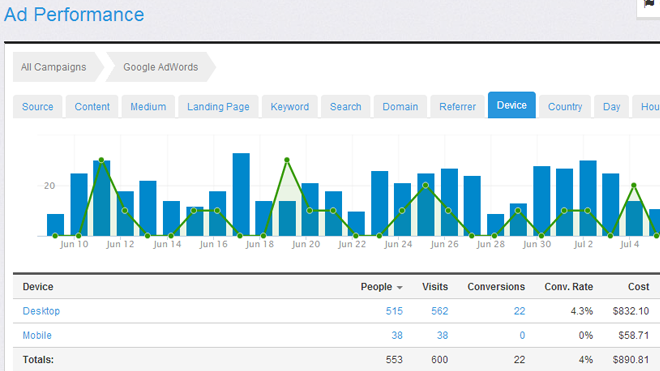The width and height of the screenshot is (660, 371).
Task: Click the Desktop conv. rate 4.3%
Action: coord(582,311)
